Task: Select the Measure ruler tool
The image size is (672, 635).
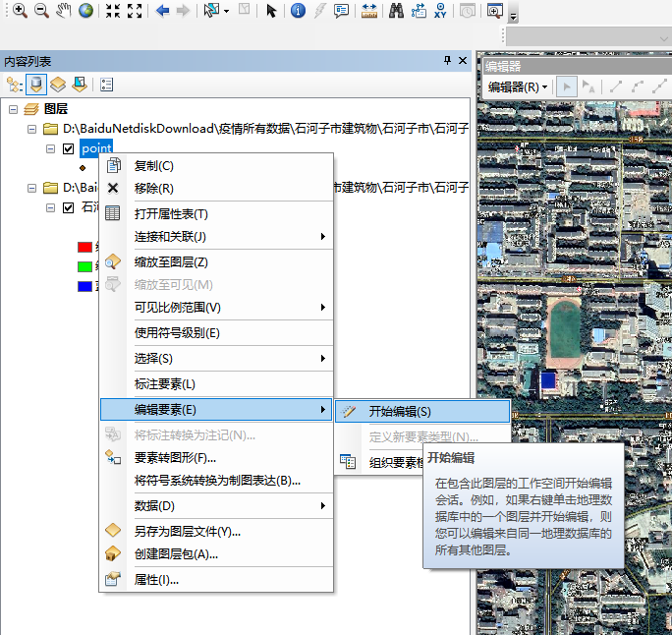Action: (x=369, y=10)
